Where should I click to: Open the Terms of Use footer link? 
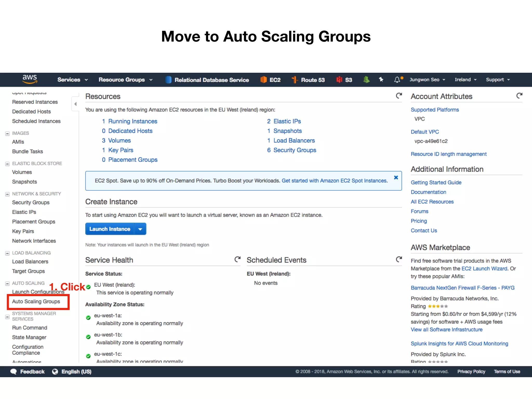coord(507,371)
